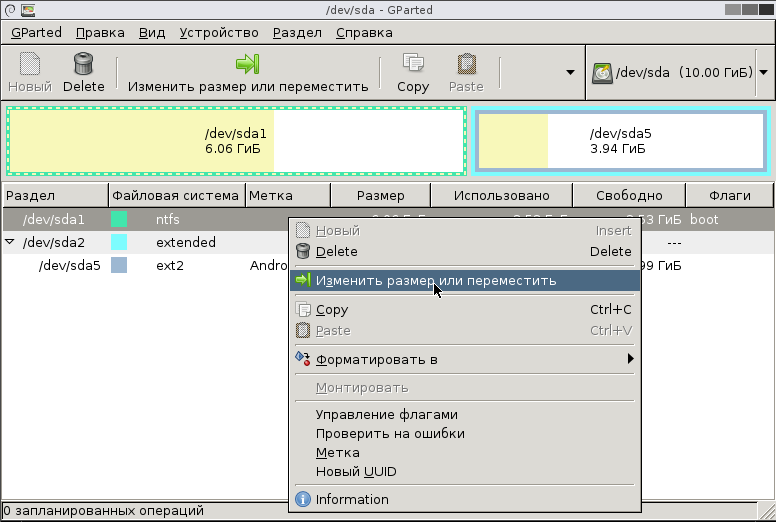
Task: Select the /dev/sda1 block in the disk map
Action: 237,141
